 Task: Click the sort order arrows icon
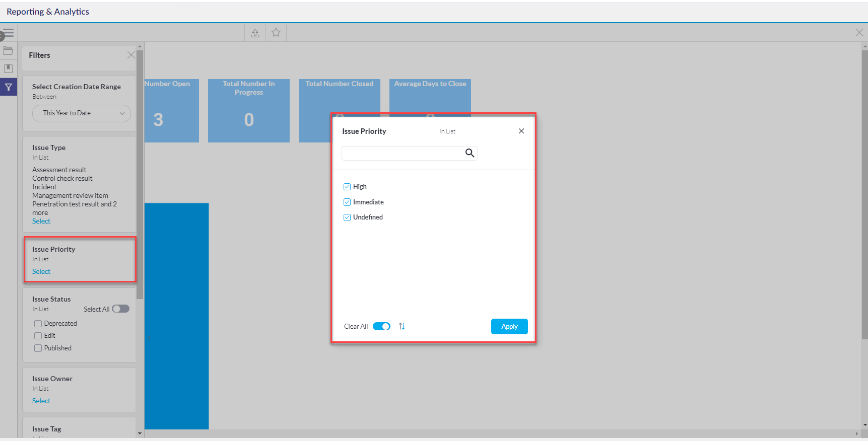coord(402,326)
